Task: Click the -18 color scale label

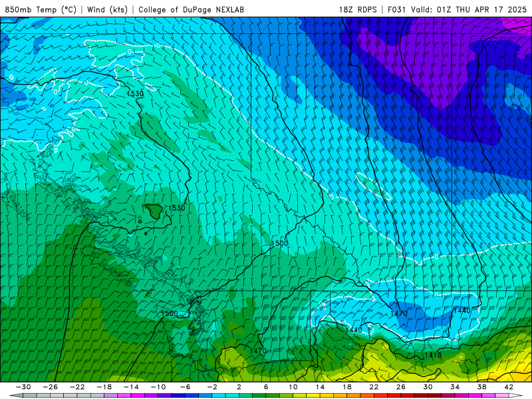Action: click(104, 387)
